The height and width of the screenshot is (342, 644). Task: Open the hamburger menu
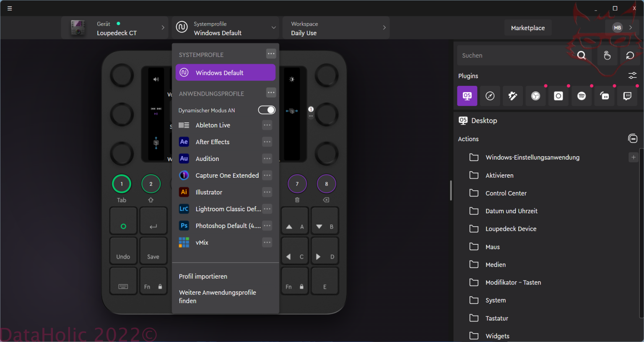point(10,8)
